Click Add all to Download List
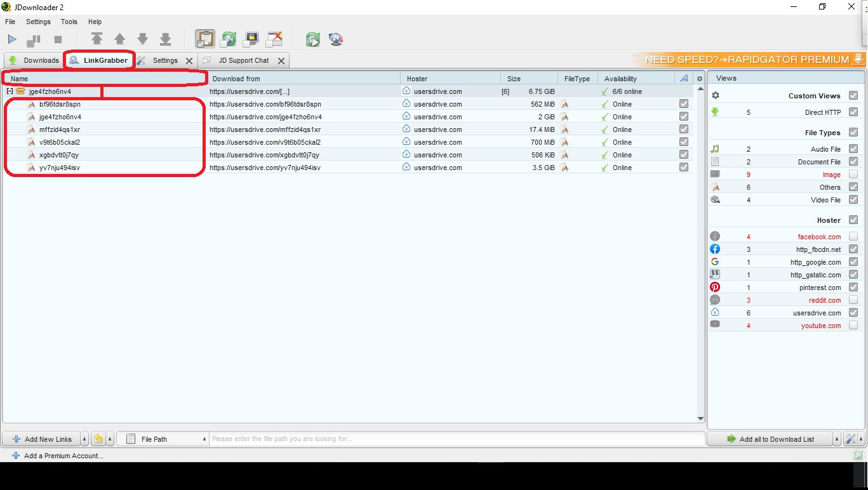This screenshot has height=490, width=868. [770, 439]
